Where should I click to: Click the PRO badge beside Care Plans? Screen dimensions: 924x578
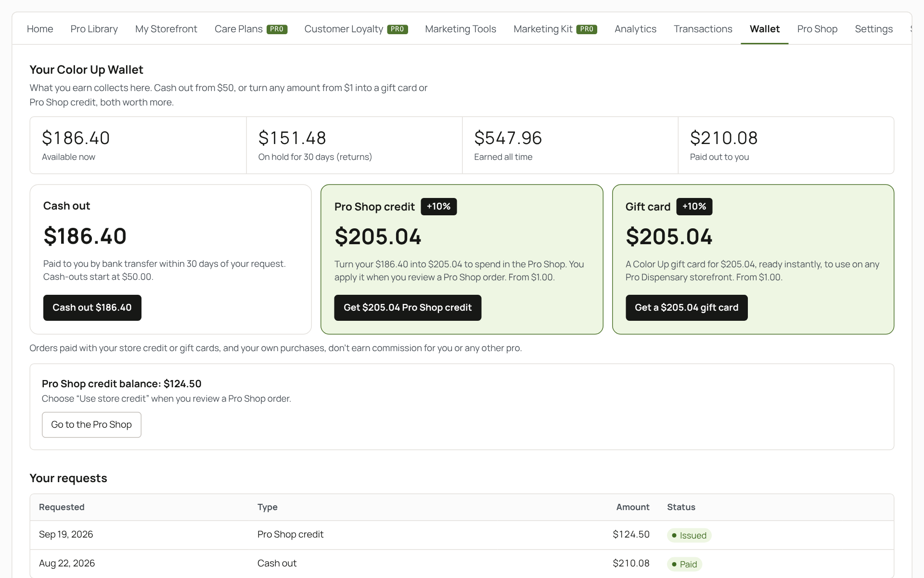click(277, 29)
